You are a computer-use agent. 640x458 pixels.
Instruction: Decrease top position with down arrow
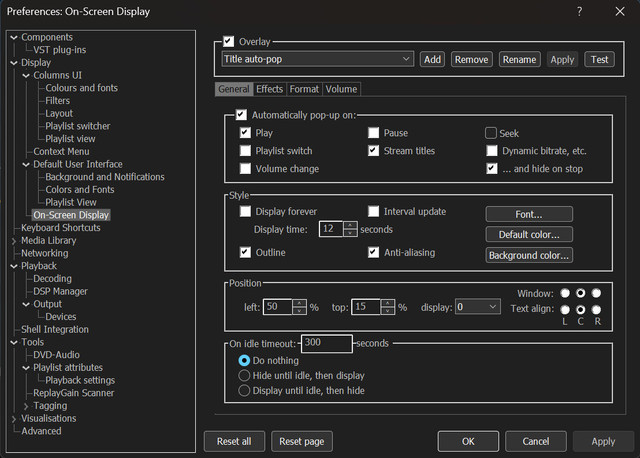[387, 311]
